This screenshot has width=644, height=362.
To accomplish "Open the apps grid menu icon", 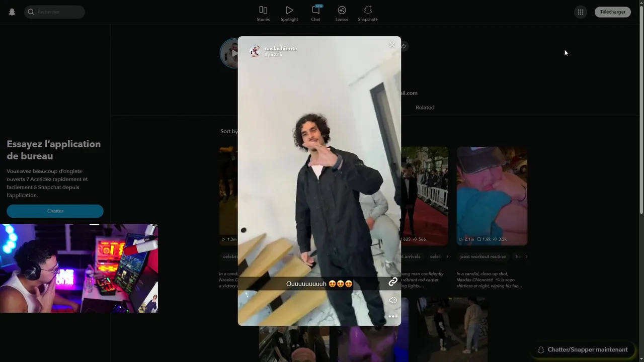I will (x=581, y=12).
